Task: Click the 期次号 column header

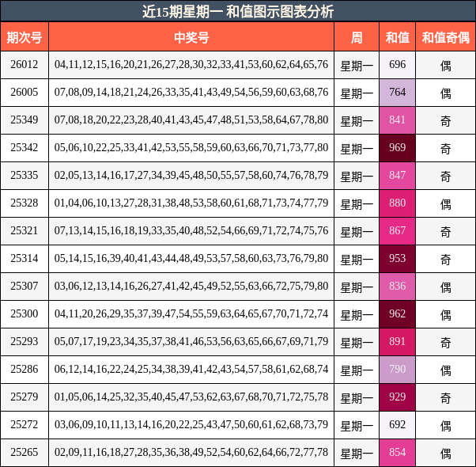Action: coord(25,38)
